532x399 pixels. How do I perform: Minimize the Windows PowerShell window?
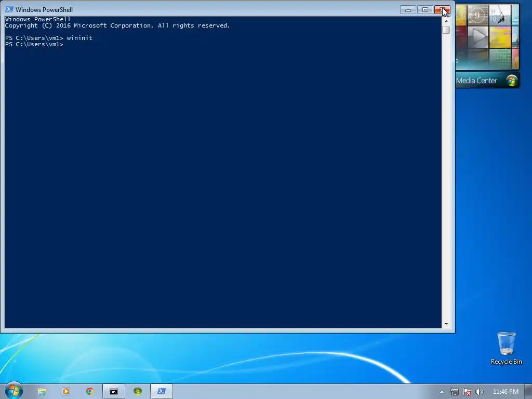coord(408,10)
